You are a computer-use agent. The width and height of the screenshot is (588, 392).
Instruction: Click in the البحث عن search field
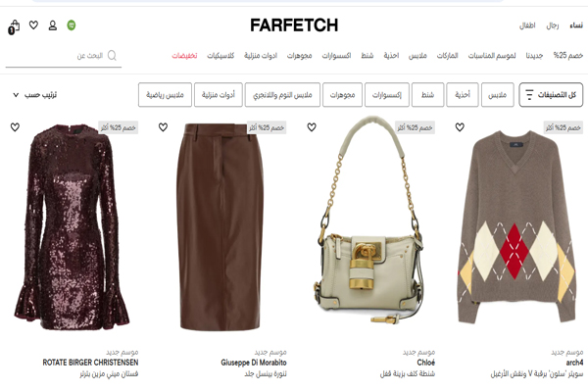tap(64, 56)
